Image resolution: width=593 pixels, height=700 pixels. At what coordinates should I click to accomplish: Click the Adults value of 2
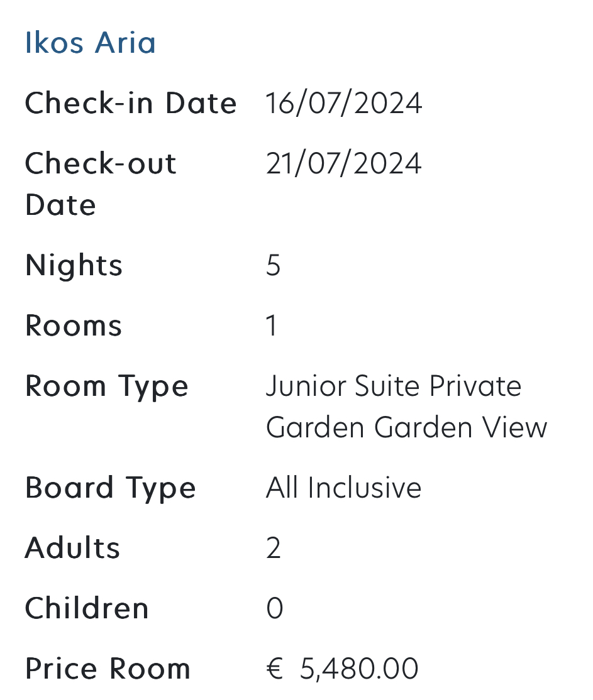273,548
